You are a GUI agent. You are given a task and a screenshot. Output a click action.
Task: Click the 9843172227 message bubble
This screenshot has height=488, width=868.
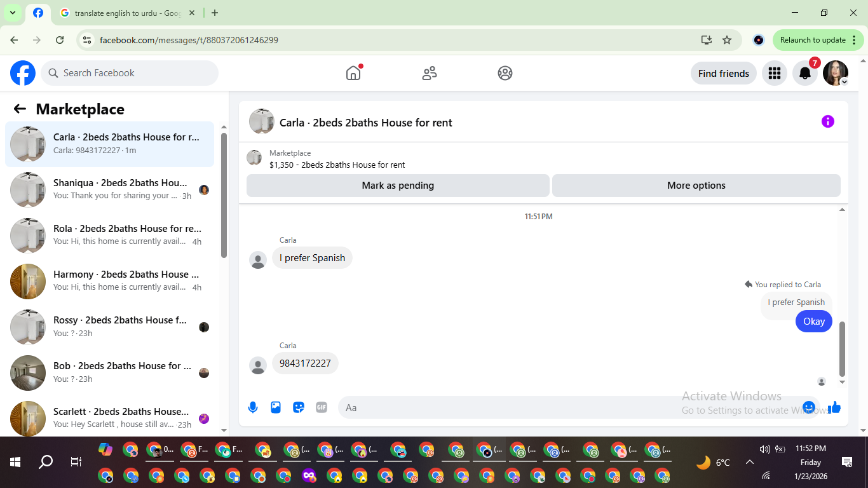(x=305, y=363)
